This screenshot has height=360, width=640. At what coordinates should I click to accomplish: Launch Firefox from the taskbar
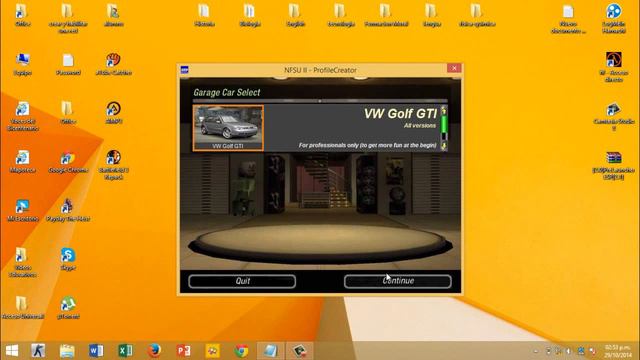tap(154, 351)
